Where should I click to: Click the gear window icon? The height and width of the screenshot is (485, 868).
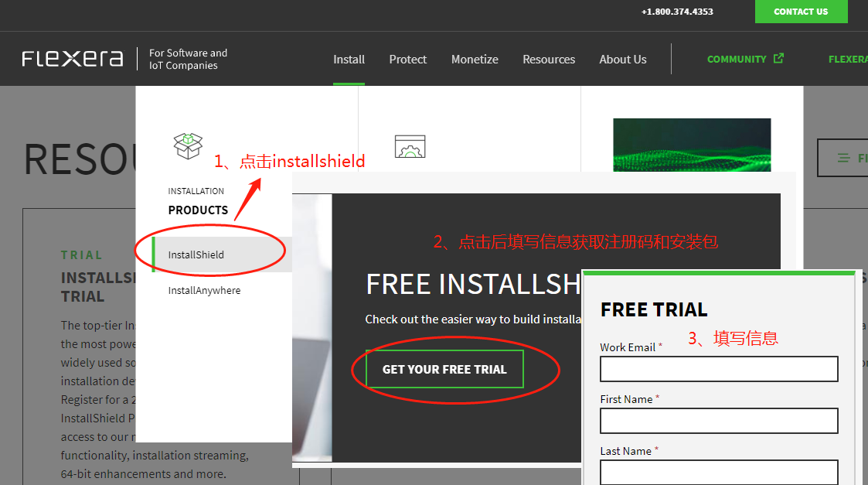tap(410, 146)
